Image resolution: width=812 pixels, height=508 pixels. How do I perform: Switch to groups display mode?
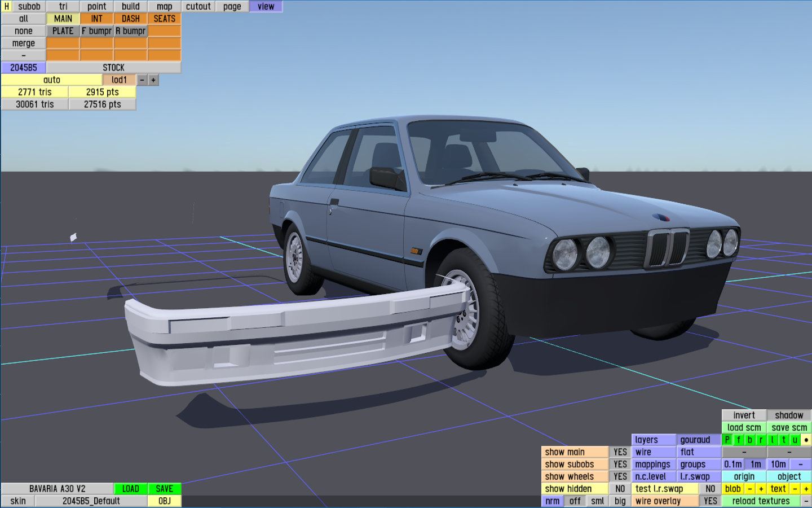pos(699,465)
